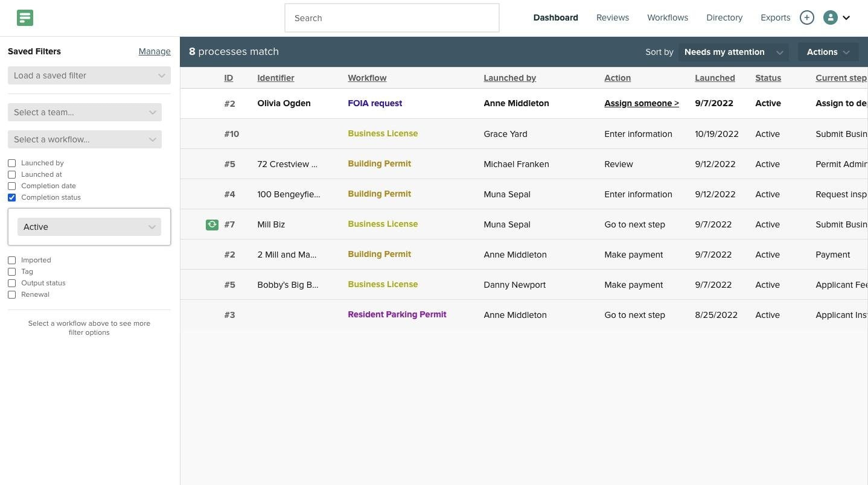
Task: Sort by the Launched by column header
Action: click(509, 78)
